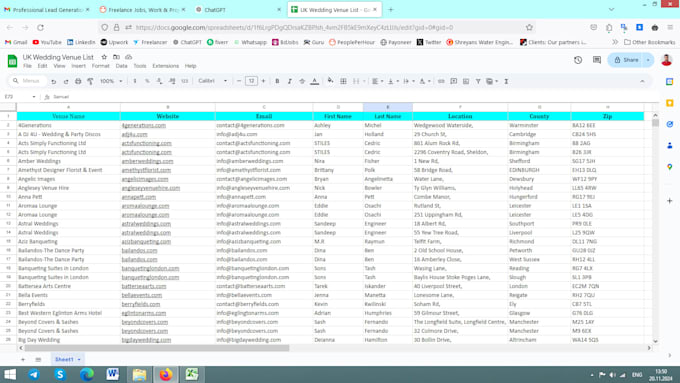The height and width of the screenshot is (383, 680).
Task: Search the menus field
Action: (x=27, y=81)
